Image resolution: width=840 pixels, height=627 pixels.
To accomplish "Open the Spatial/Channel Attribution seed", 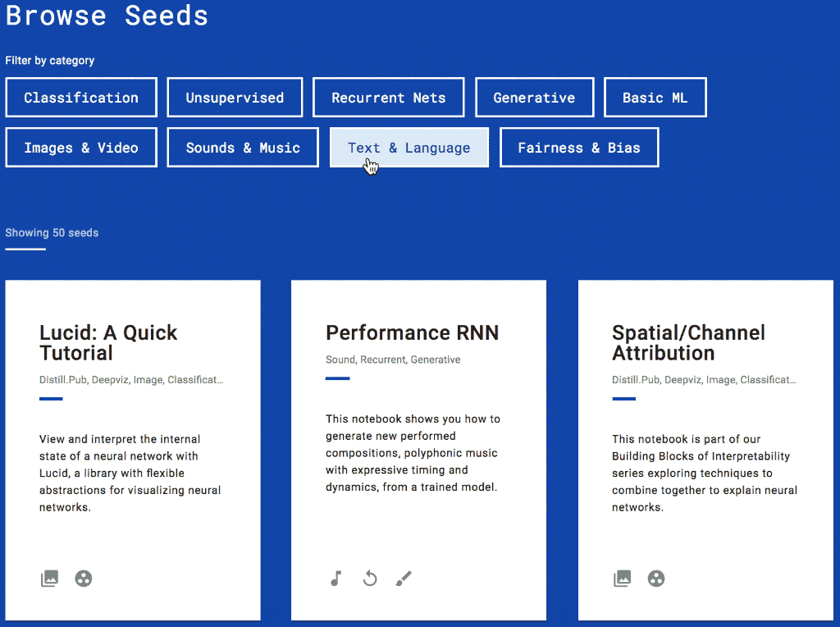I will tap(688, 342).
